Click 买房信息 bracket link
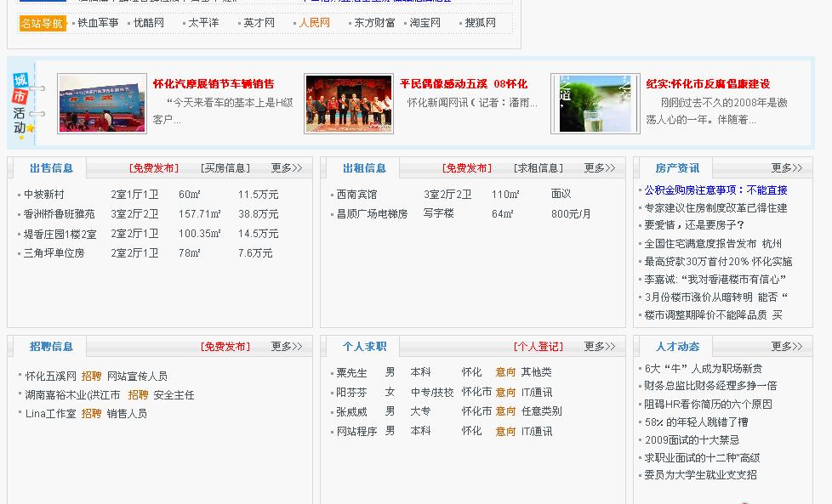Image resolution: width=832 pixels, height=504 pixels. (225, 168)
